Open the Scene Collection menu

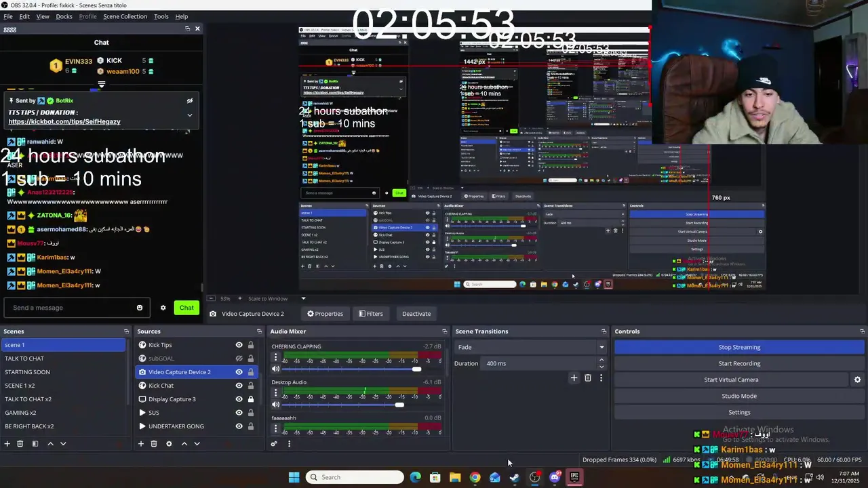point(125,16)
